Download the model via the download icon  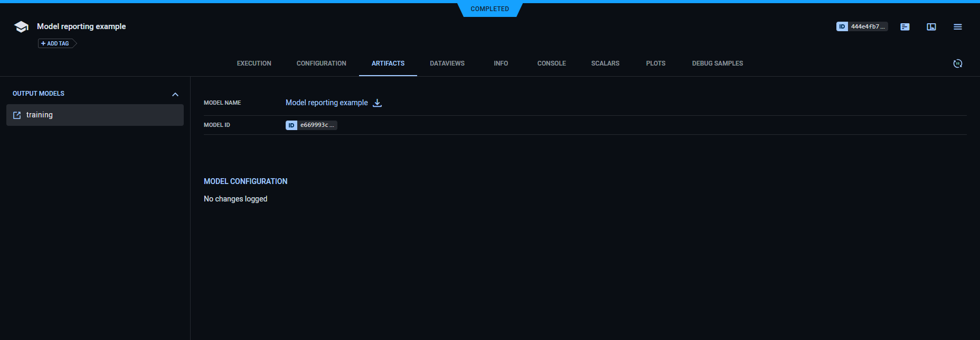[377, 103]
